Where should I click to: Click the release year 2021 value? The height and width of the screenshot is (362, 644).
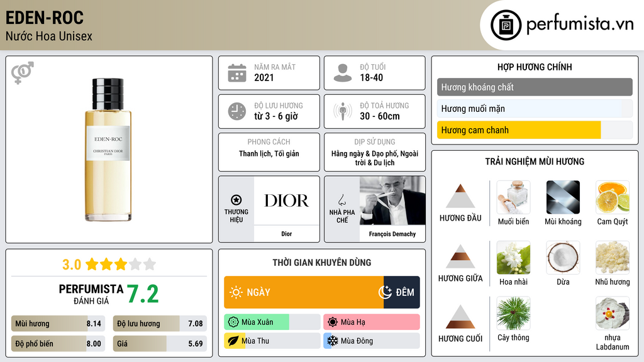coord(264,77)
